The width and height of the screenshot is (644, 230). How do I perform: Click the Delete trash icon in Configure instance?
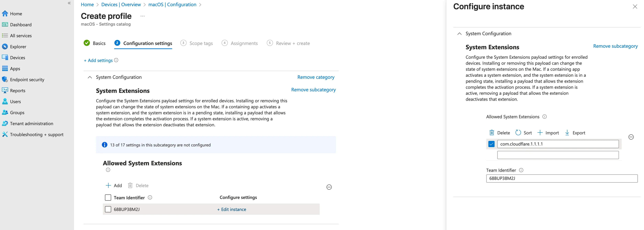491,133
